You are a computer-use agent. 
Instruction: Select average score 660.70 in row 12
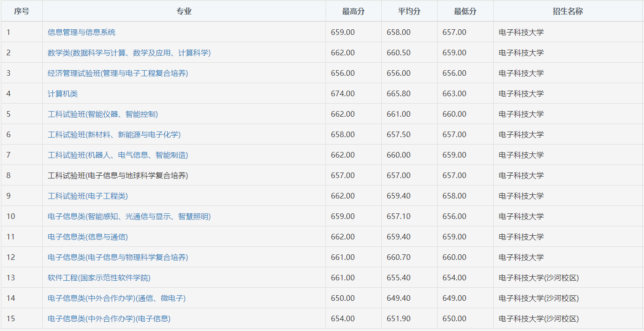398,257
